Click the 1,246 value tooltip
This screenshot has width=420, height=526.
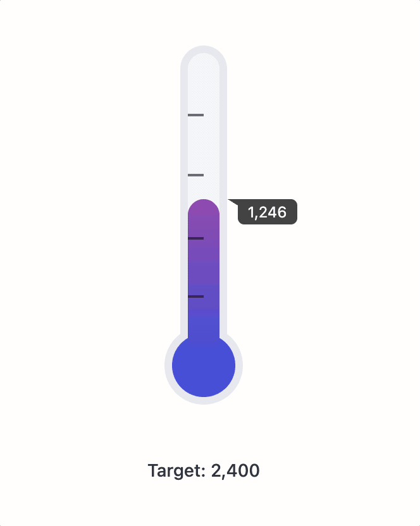268,212
